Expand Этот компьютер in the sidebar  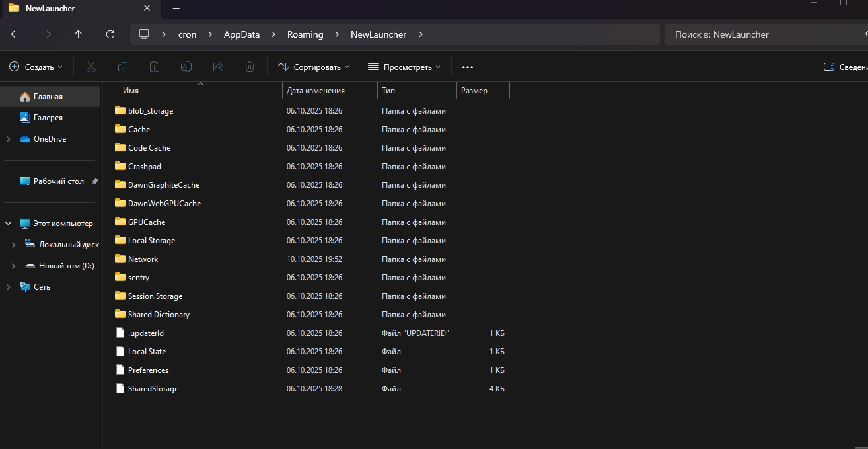(x=8, y=224)
